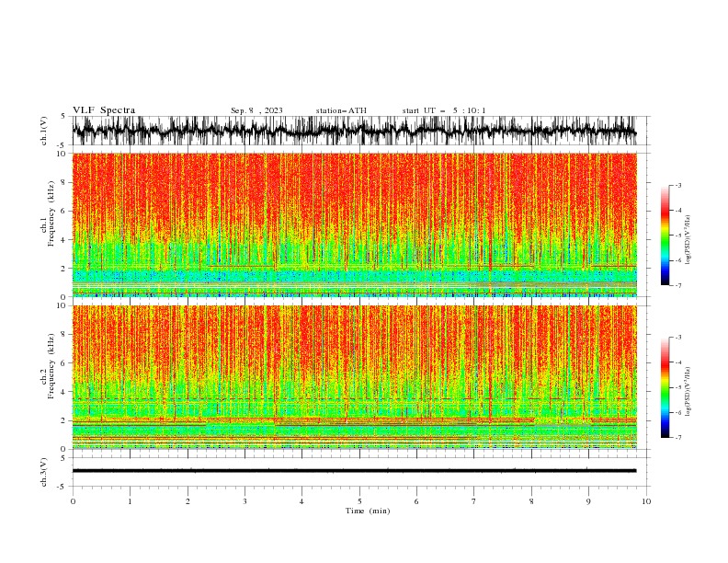This screenshot has height=563, width=728.
Task: Click the ch.1 spectrogram color bar
Action: click(x=665, y=236)
